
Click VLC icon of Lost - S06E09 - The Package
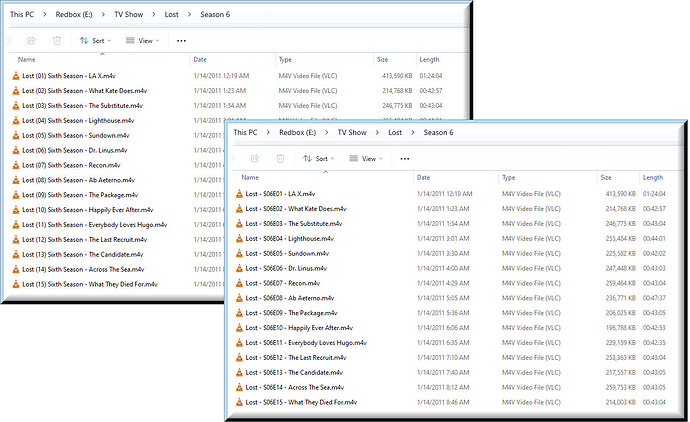(239, 313)
